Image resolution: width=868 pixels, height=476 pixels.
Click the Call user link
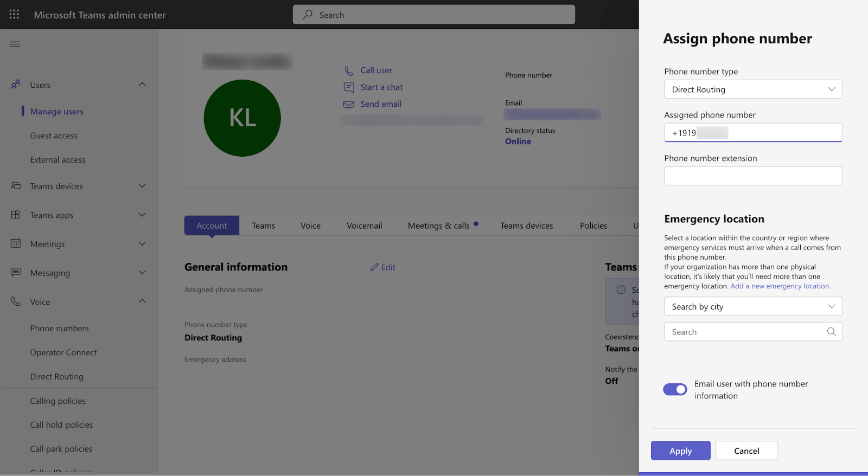(376, 70)
